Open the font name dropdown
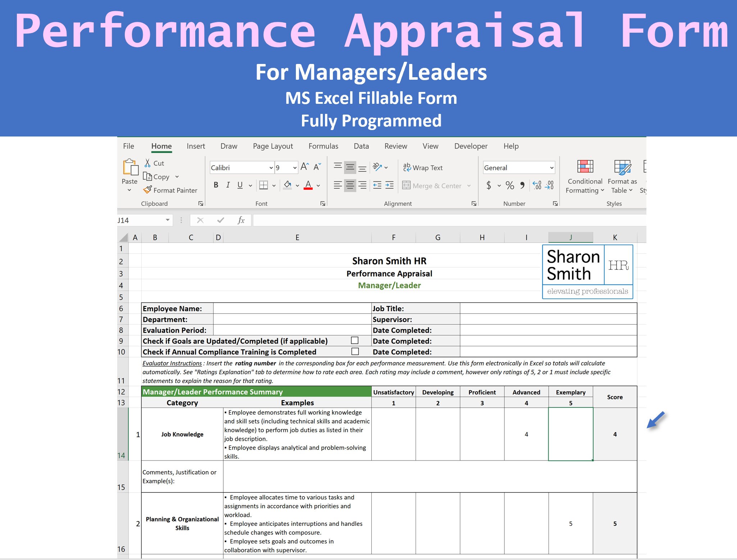This screenshot has width=737, height=560. [271, 167]
